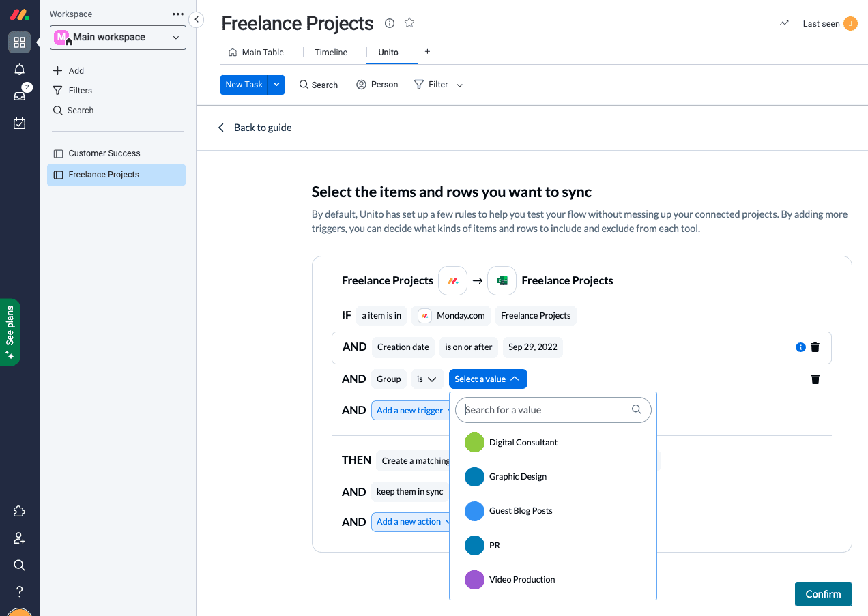The height and width of the screenshot is (616, 868).
Task: Select Graphic Design group
Action: [553, 477]
